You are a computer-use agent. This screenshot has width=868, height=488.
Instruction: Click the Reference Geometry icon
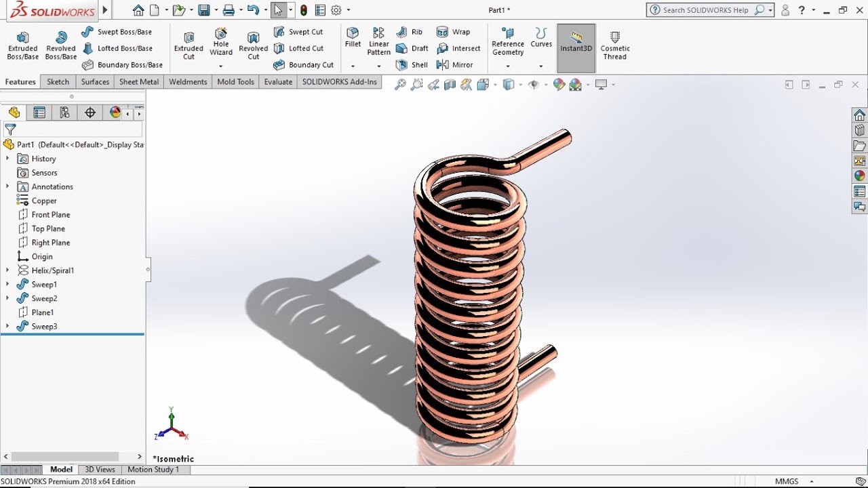click(x=508, y=42)
